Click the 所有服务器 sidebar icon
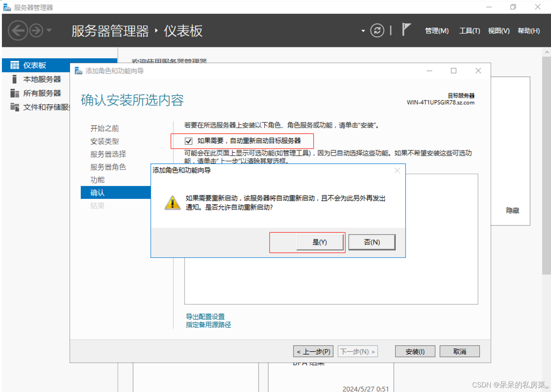 (x=14, y=93)
